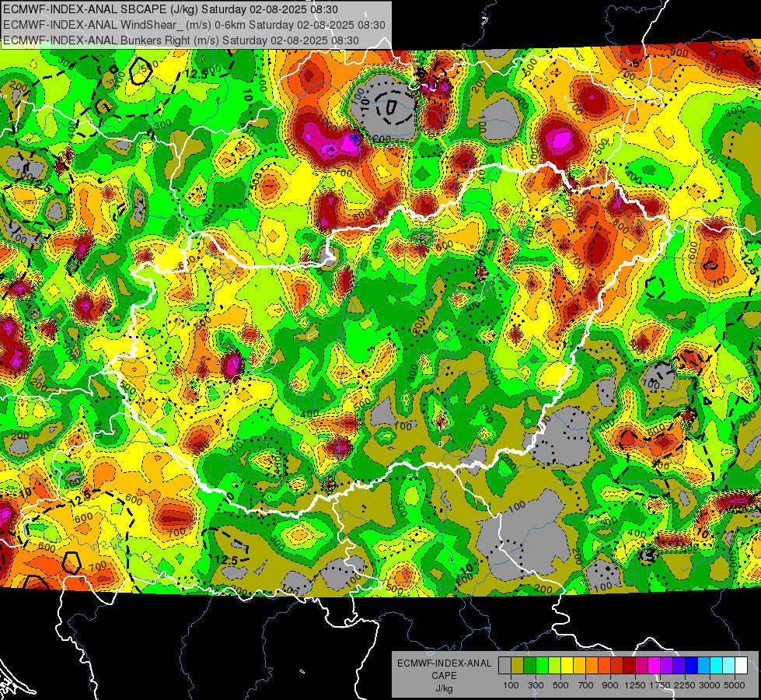Click the 500 tick label in legend

point(560,685)
